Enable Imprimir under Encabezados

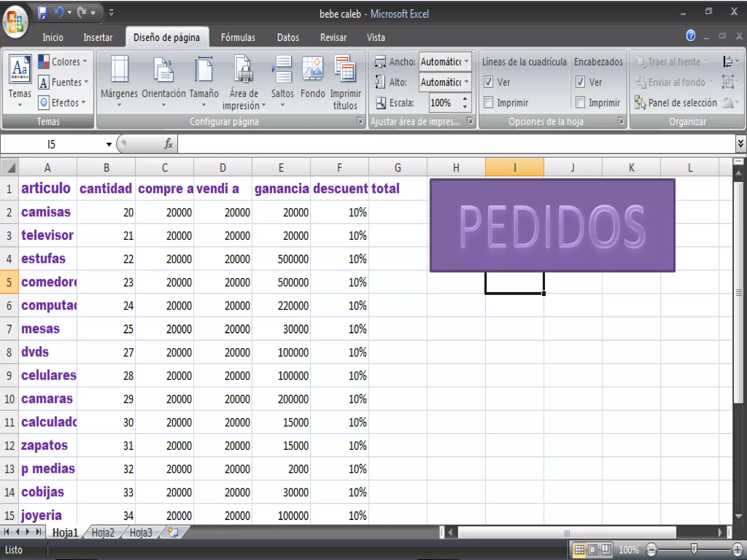point(580,103)
